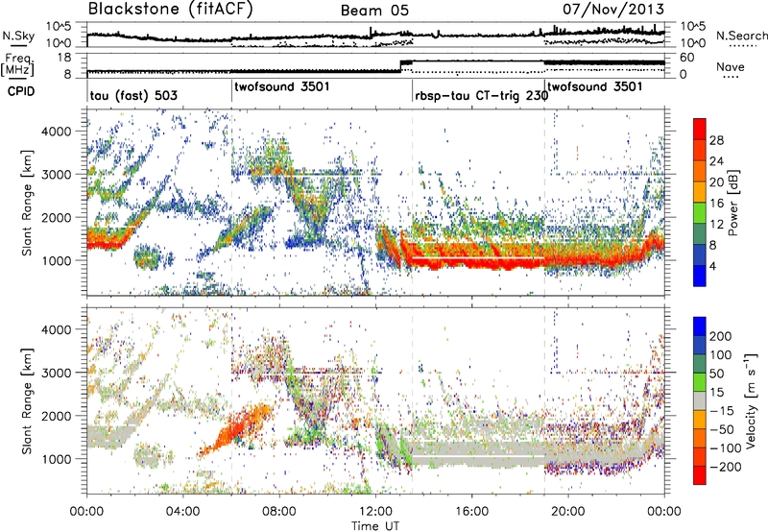
Task: Click the 'Time UT' axis title
Action: pyautogui.click(x=375, y=526)
